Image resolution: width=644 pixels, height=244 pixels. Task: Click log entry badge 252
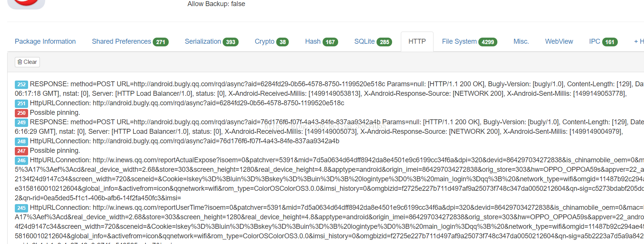[x=21, y=84]
